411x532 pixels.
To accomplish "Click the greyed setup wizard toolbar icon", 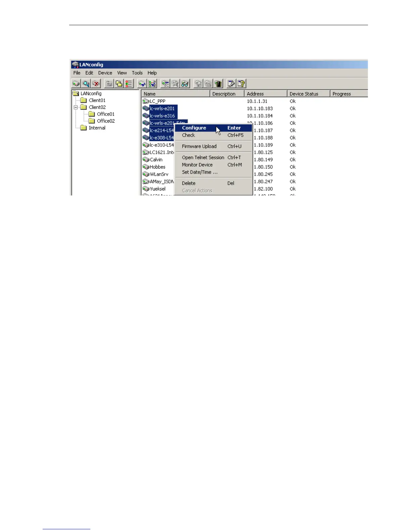I will pos(175,84).
